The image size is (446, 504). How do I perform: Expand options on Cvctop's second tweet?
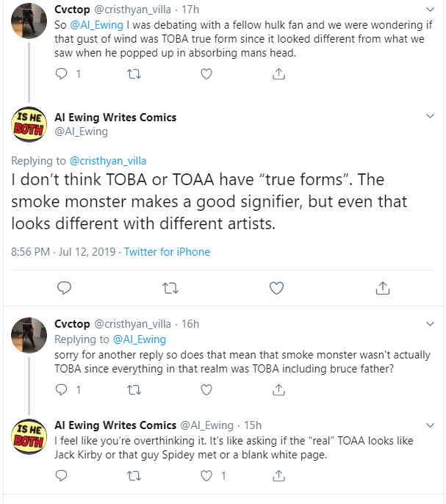[x=431, y=324]
